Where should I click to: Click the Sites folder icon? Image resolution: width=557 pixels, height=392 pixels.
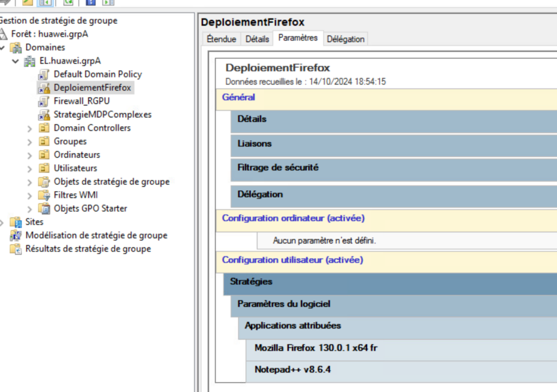[16, 222]
